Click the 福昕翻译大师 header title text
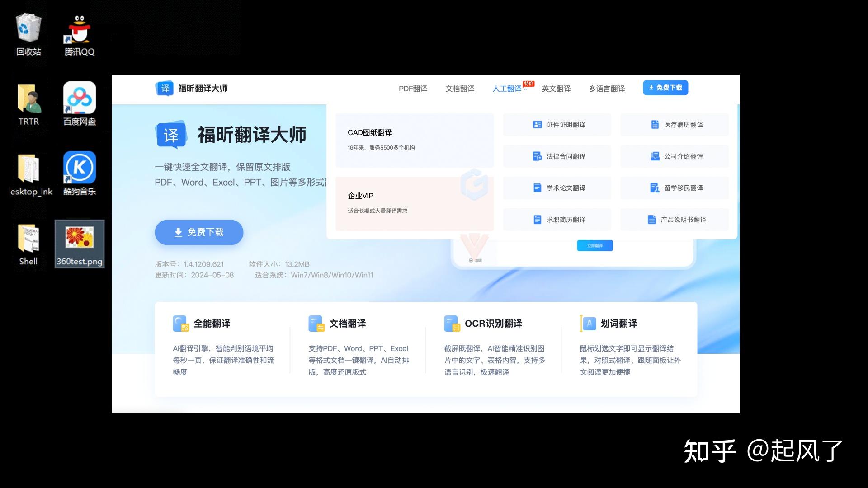The image size is (868, 488). (x=203, y=88)
